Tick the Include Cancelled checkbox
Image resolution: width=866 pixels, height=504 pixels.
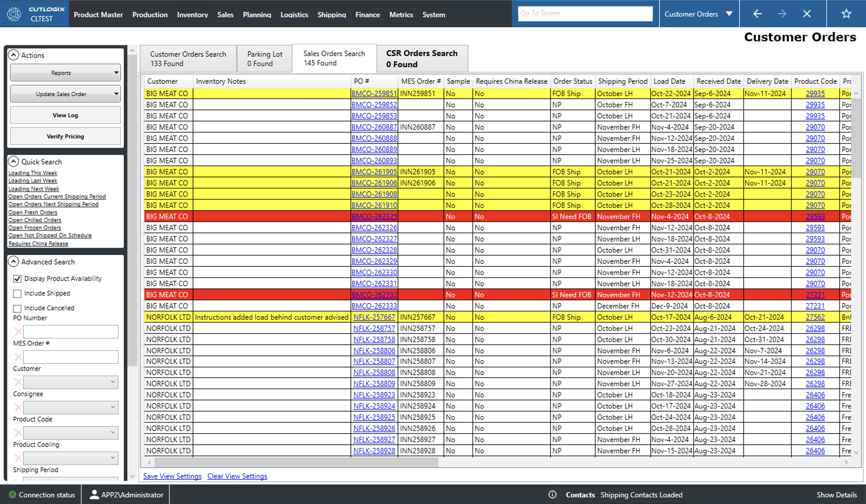[17, 308]
